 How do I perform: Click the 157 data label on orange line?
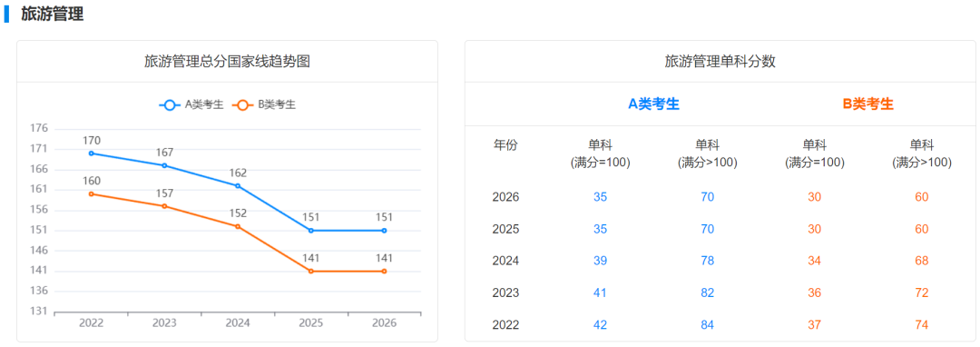(164, 193)
